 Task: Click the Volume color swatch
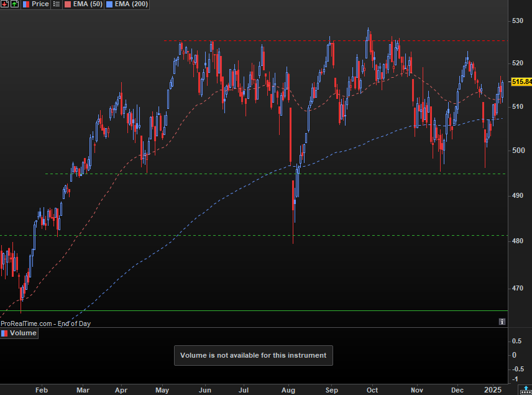pyautogui.click(x=4, y=333)
